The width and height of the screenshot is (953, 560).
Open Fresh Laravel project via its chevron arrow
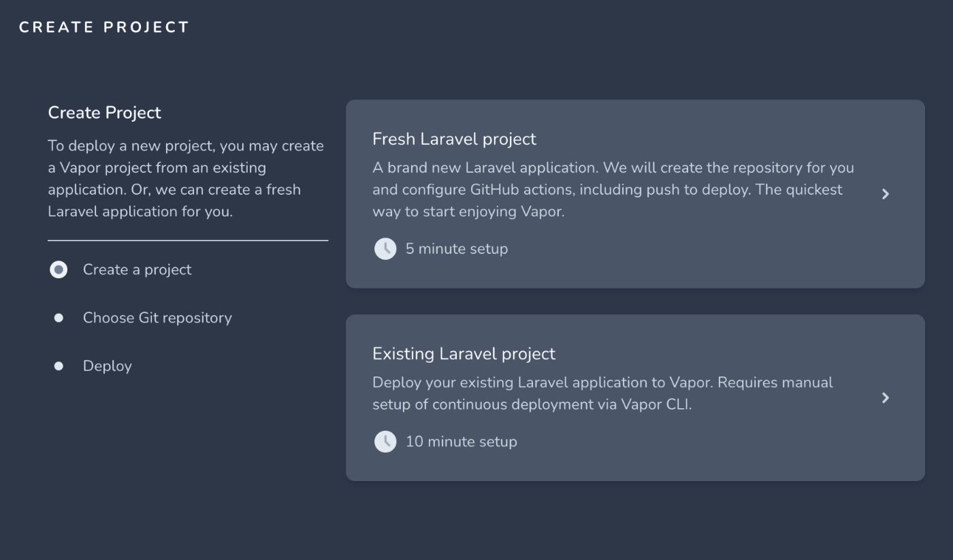pyautogui.click(x=885, y=194)
